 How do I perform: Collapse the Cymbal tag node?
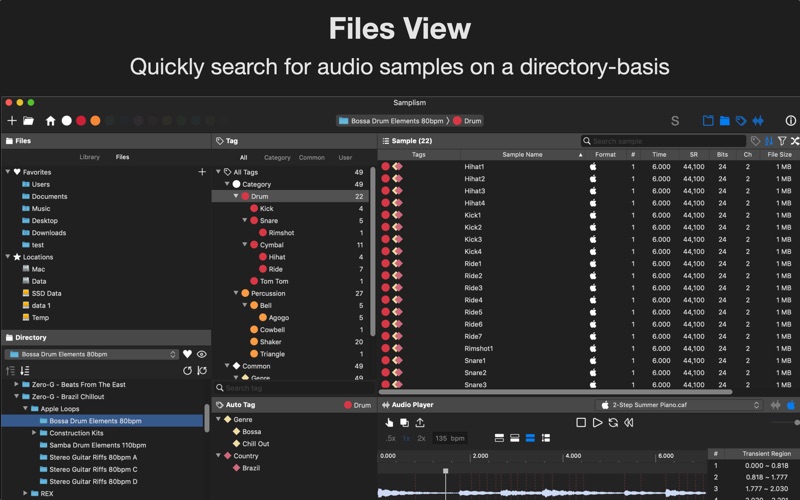click(244, 244)
